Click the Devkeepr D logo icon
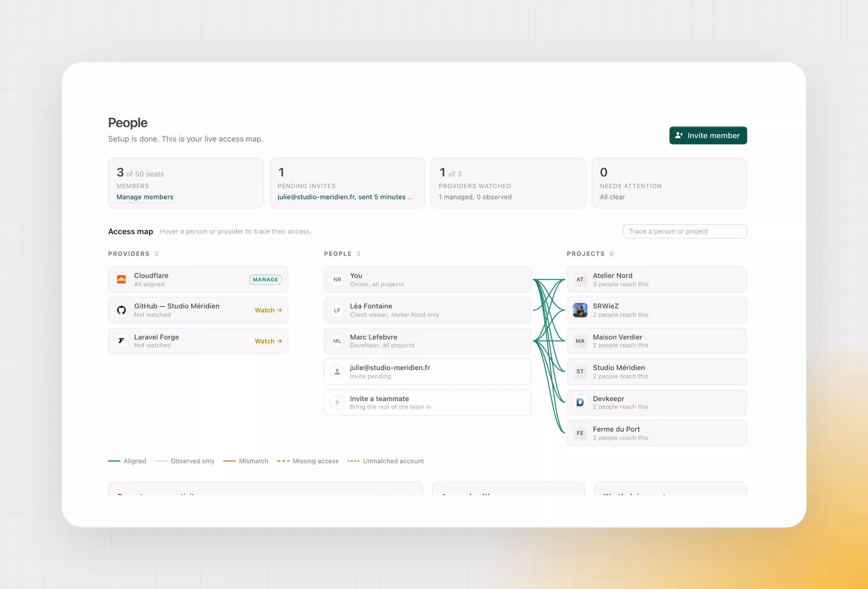 click(580, 402)
